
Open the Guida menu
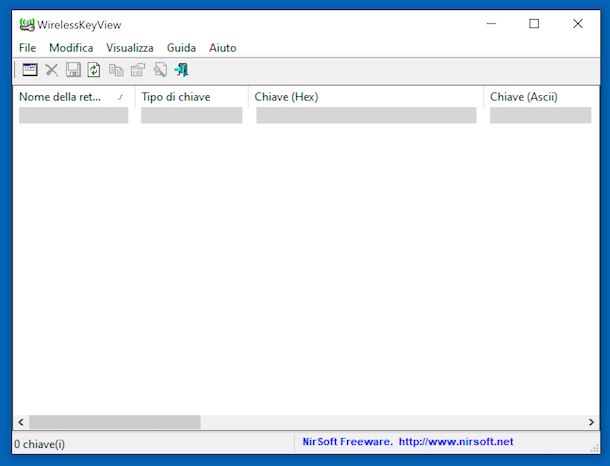[x=181, y=48]
